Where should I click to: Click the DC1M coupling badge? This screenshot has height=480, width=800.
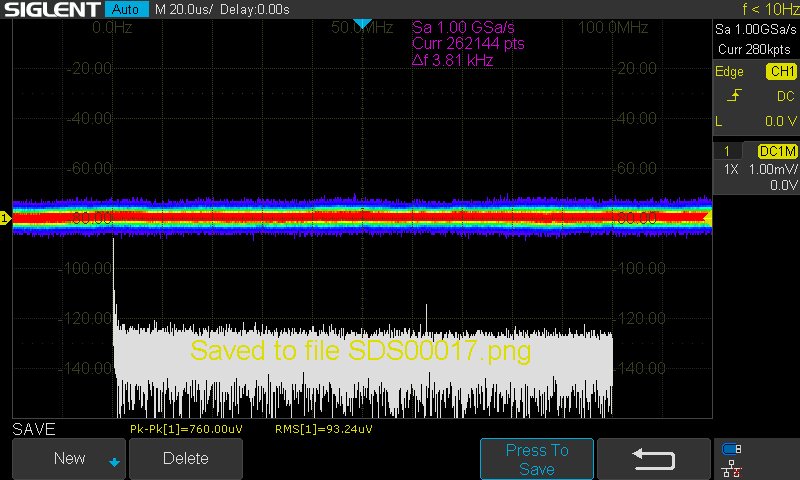coord(778,151)
